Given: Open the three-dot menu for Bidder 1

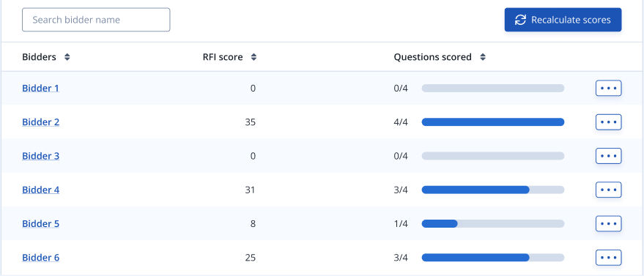Looking at the screenshot, I should coord(608,88).
